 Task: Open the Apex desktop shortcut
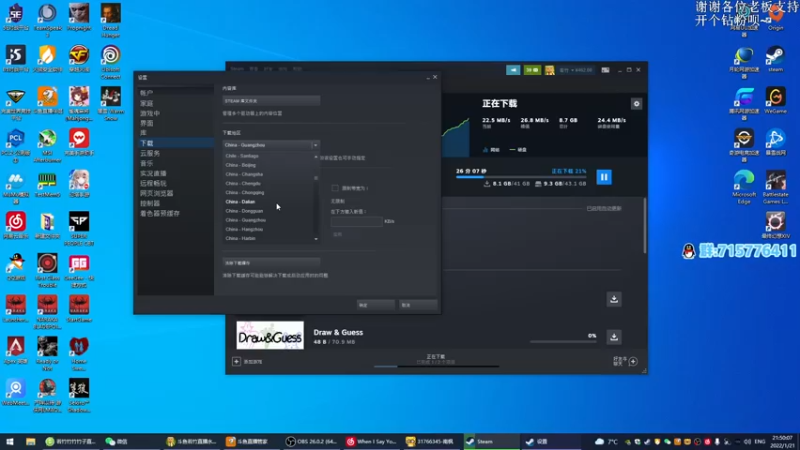tap(16, 350)
